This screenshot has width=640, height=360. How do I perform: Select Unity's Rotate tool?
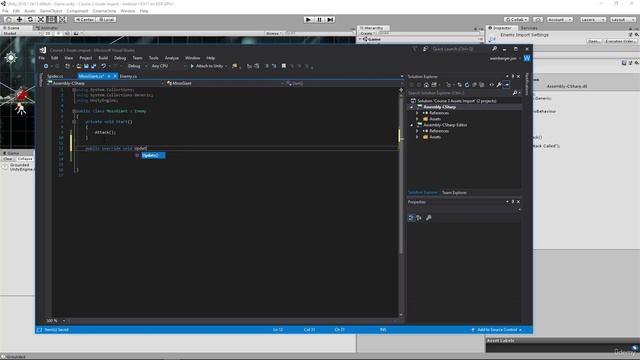(x=30, y=20)
